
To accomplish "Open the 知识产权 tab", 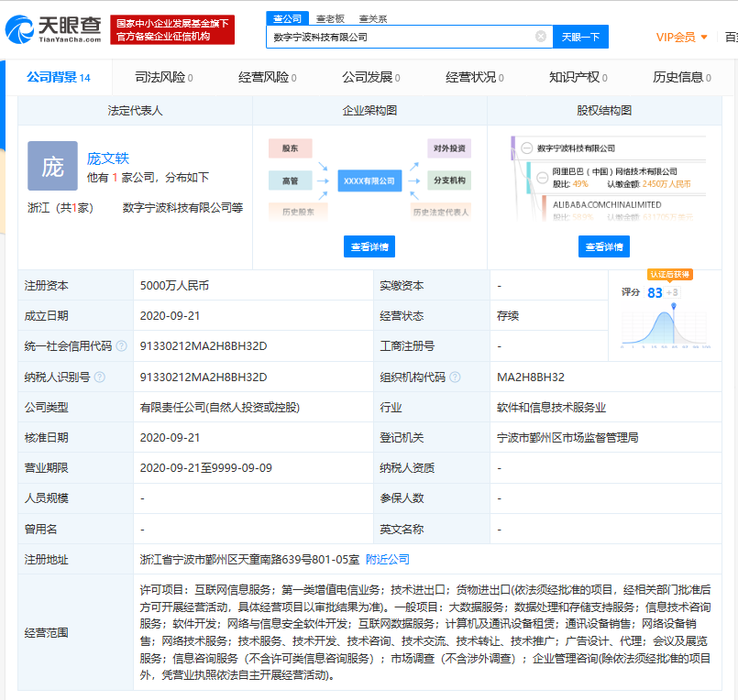I will (577, 78).
